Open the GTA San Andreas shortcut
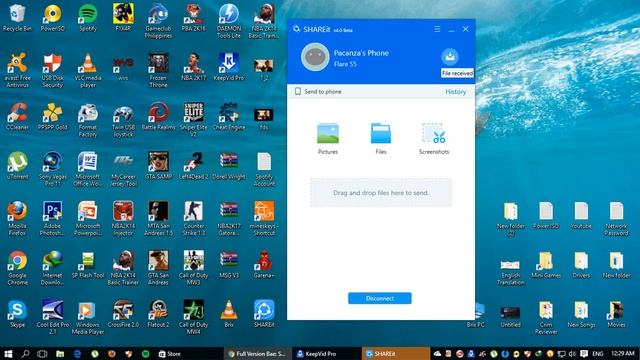This screenshot has height=360, width=640. point(158,268)
